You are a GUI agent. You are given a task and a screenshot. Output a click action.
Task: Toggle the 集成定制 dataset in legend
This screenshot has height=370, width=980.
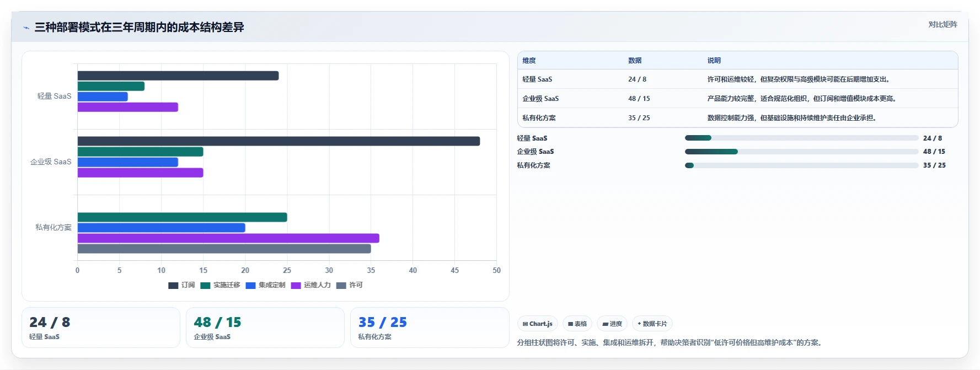point(265,285)
